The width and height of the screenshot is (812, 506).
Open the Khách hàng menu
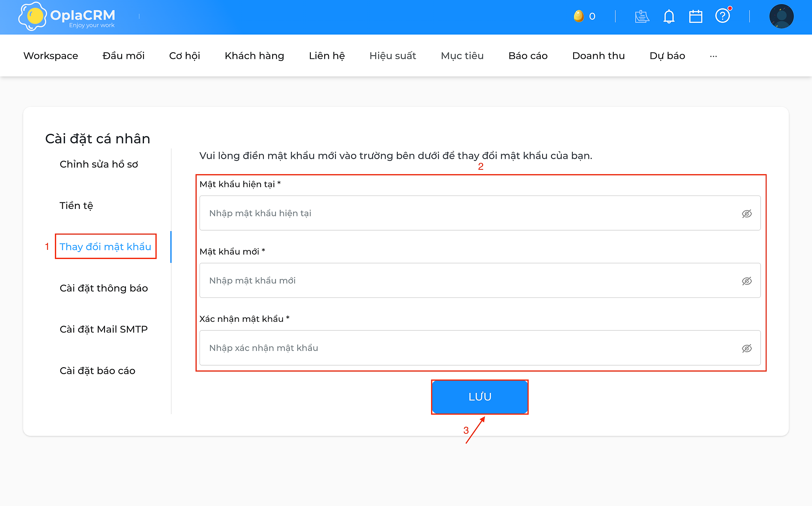(x=254, y=55)
